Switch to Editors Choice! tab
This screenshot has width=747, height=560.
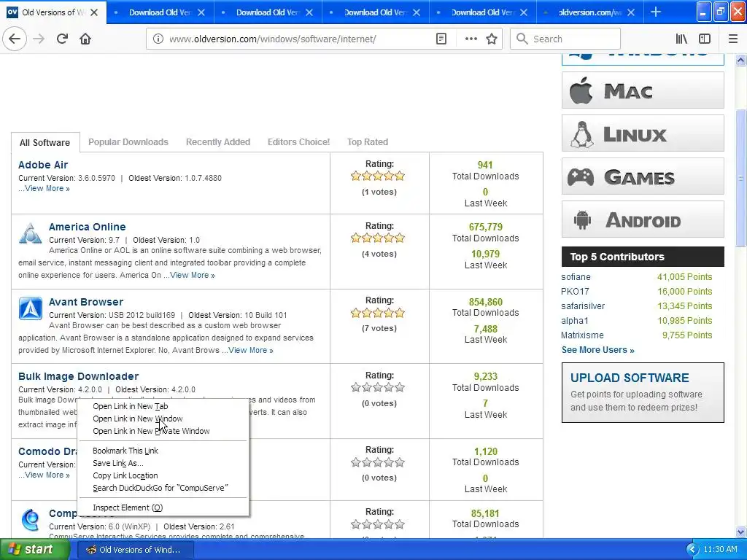(x=298, y=142)
